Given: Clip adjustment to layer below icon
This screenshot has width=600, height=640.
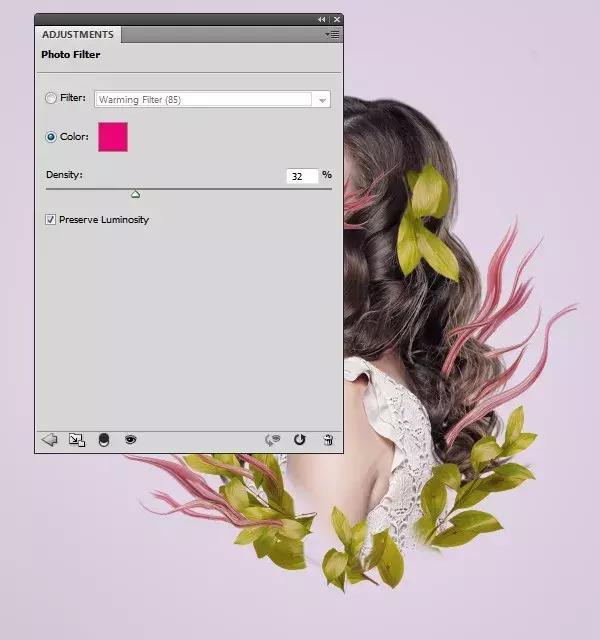Looking at the screenshot, I should [104, 440].
